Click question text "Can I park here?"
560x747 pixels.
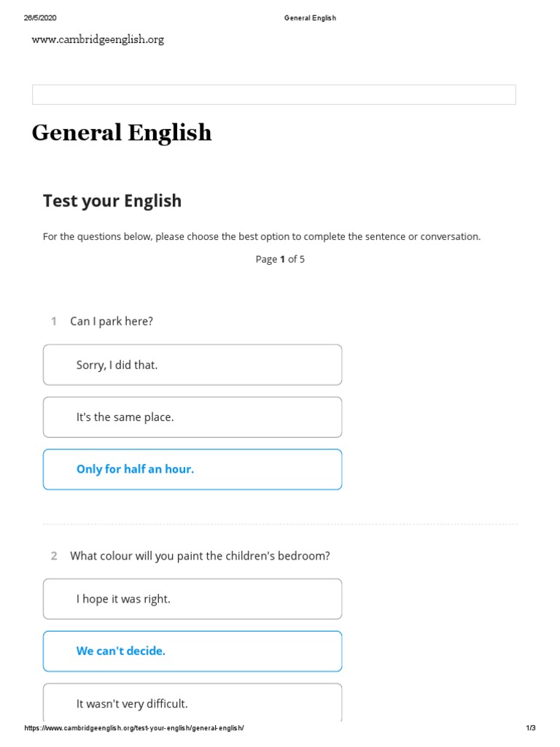click(x=112, y=321)
